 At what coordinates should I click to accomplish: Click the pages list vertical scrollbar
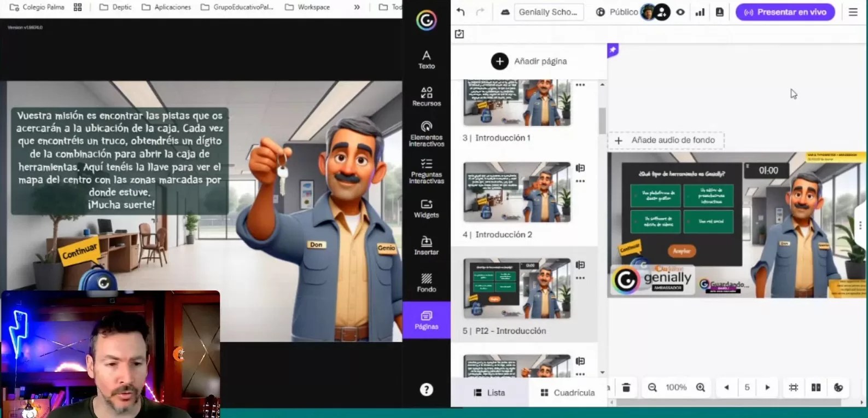tap(602, 120)
